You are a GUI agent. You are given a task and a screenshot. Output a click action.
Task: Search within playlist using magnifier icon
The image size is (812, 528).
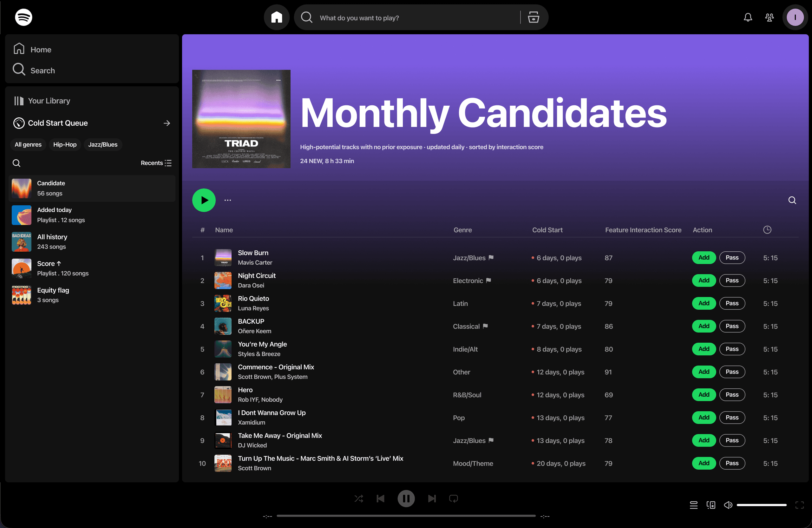coord(792,200)
